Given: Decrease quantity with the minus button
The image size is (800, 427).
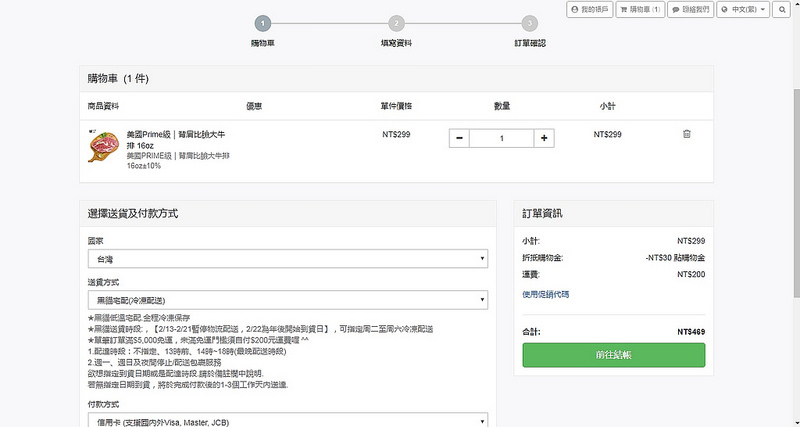Looking at the screenshot, I should (x=459, y=138).
